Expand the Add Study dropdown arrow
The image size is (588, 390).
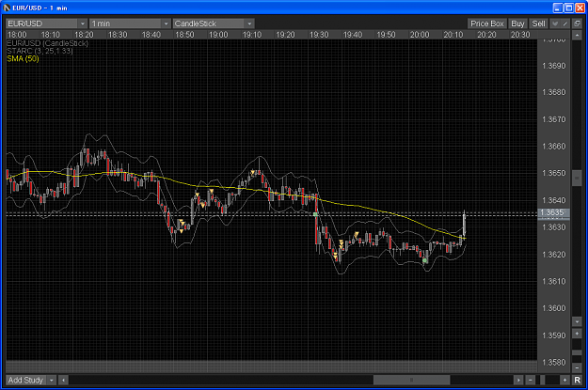[52, 381]
